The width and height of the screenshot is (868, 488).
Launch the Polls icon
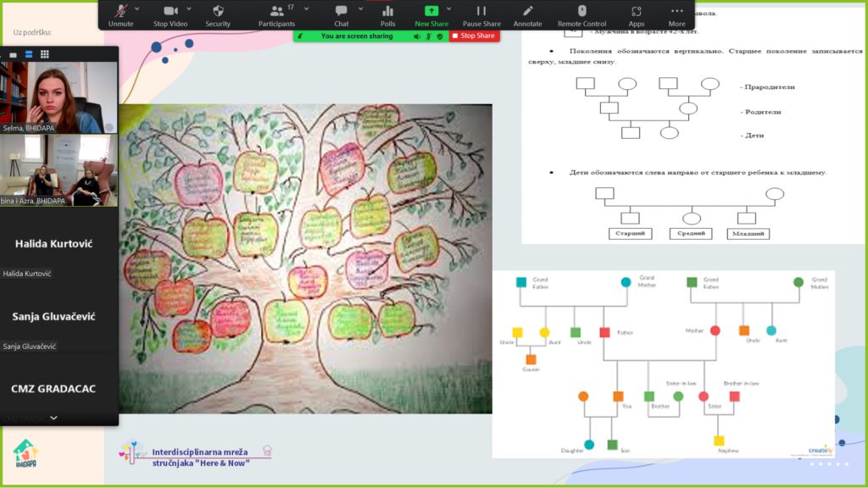pyautogui.click(x=388, y=14)
